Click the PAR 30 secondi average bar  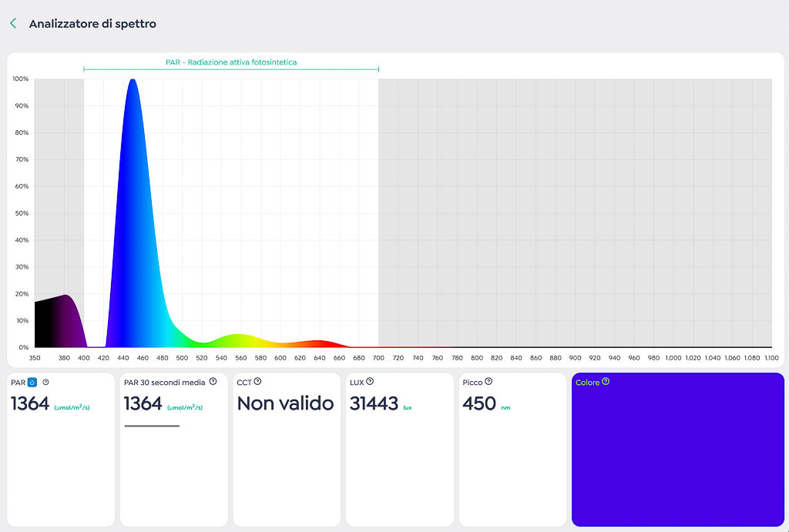152,426
